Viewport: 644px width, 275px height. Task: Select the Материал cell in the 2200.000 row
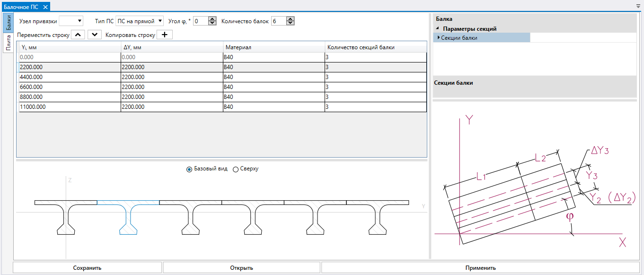(x=273, y=67)
